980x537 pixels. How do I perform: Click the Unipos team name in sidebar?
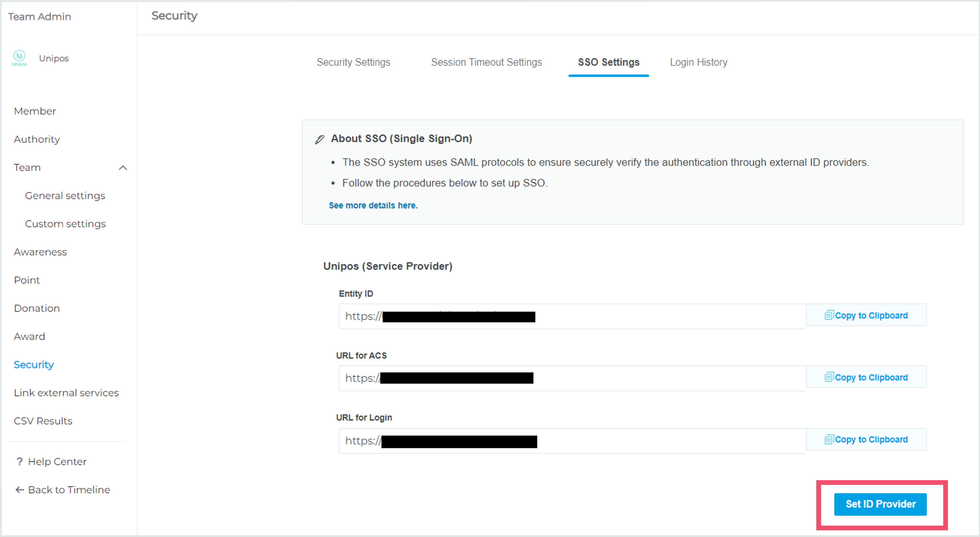point(54,58)
